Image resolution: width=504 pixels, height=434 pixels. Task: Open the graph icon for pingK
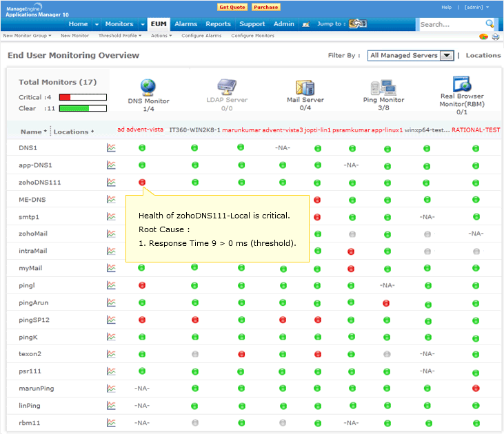[111, 337]
